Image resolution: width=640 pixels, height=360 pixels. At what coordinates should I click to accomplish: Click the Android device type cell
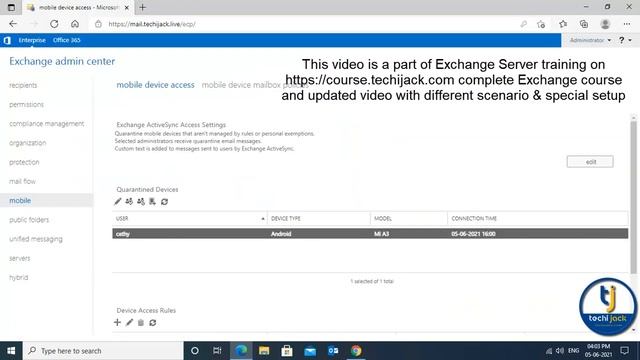pos(281,234)
